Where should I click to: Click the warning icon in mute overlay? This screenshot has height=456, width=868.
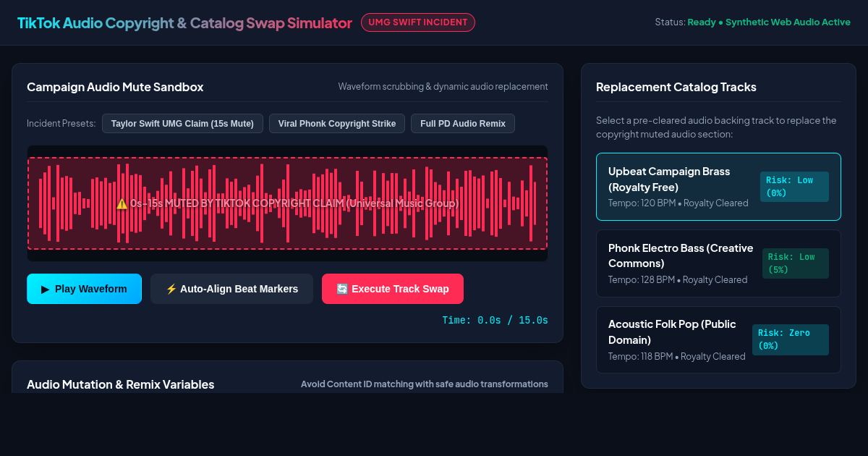[122, 204]
